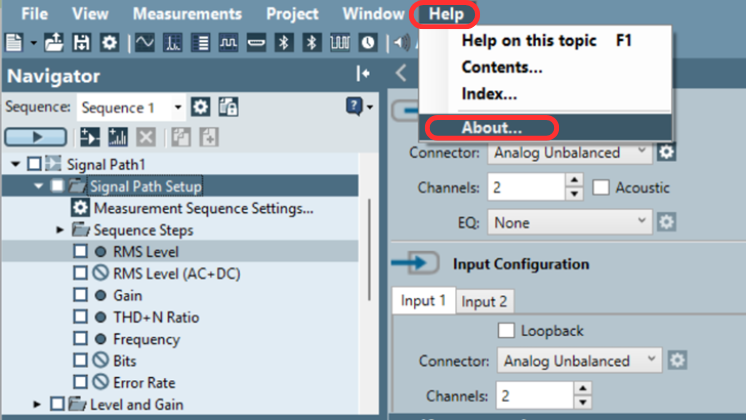Switch to the Input 2 tab

click(484, 301)
